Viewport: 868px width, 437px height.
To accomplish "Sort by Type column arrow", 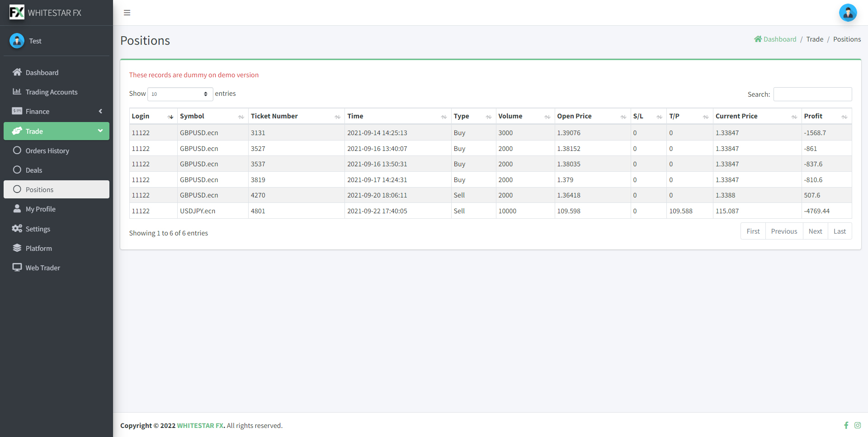I will point(489,117).
